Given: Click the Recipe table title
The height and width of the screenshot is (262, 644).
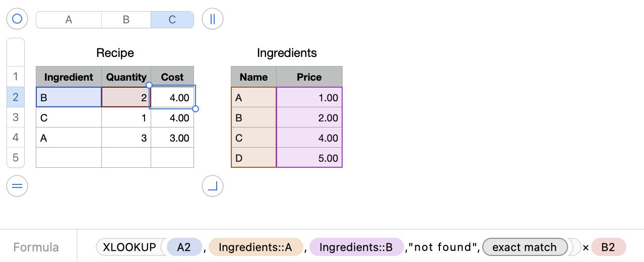Looking at the screenshot, I should click(115, 53).
